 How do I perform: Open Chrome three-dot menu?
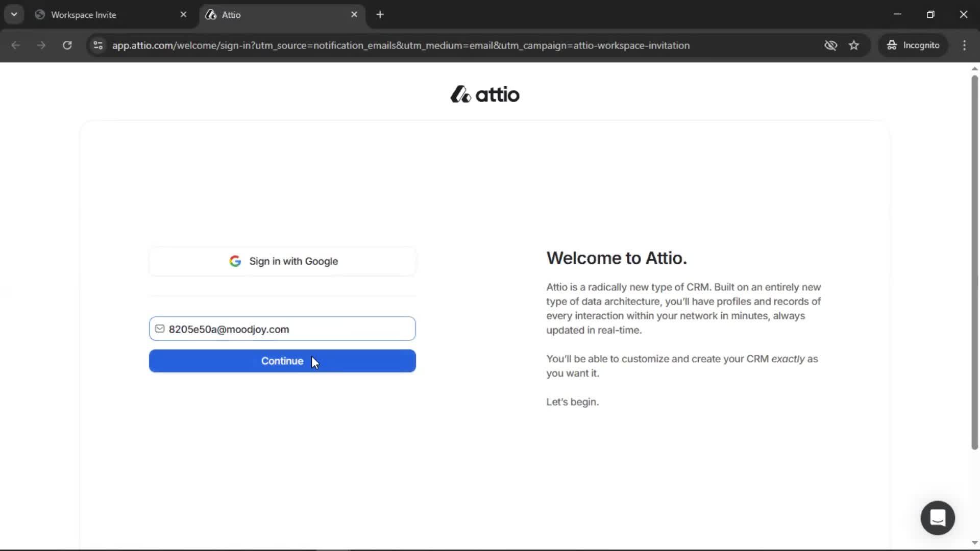tap(964, 45)
